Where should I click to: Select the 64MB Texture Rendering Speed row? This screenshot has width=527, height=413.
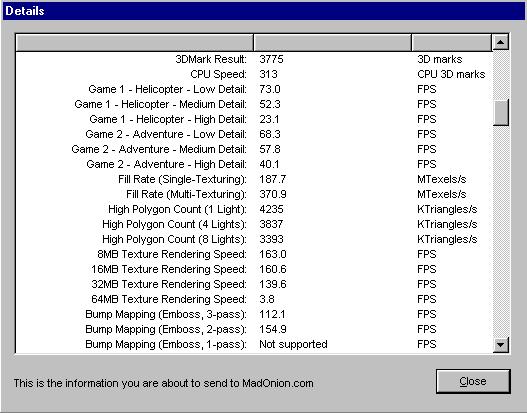click(x=254, y=299)
